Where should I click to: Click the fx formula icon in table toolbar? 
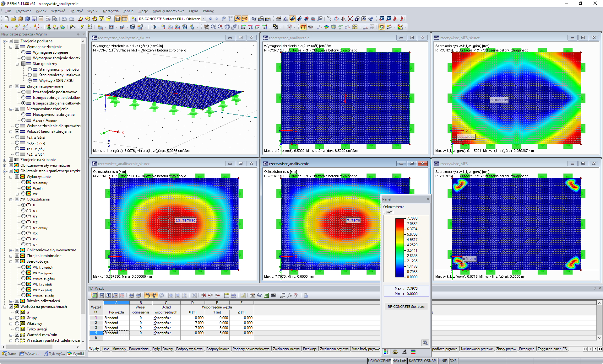pos(289,295)
